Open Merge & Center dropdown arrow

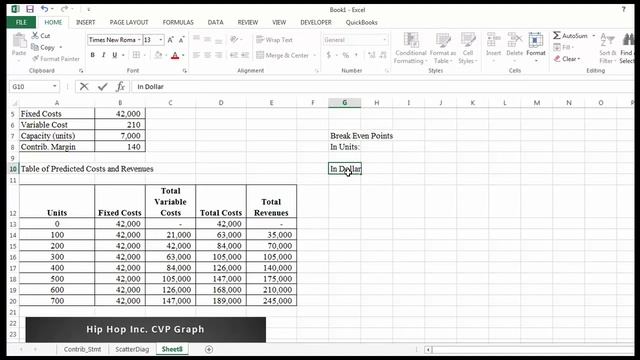tap(315, 55)
